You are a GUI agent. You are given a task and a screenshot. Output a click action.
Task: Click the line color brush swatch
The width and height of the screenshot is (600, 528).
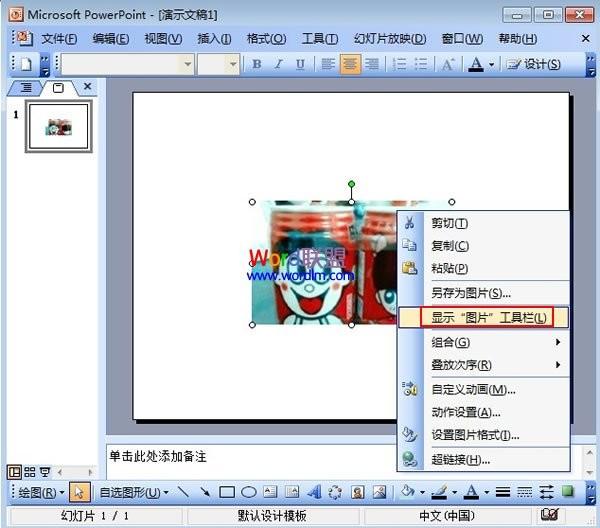click(x=440, y=492)
